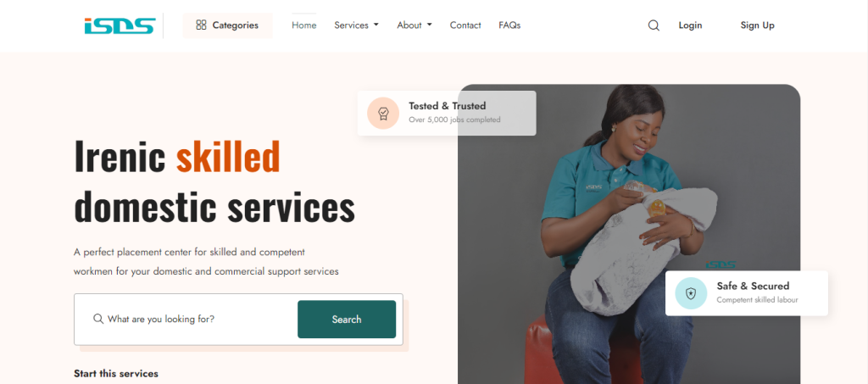Click the Login link

pos(690,25)
